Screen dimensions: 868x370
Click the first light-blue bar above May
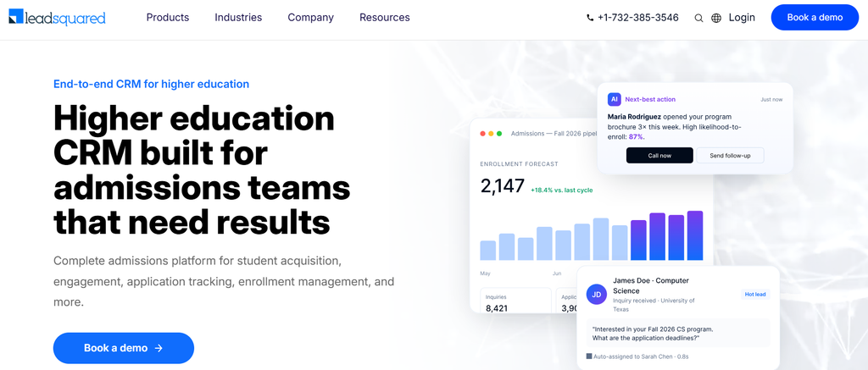pyautogui.click(x=487, y=251)
